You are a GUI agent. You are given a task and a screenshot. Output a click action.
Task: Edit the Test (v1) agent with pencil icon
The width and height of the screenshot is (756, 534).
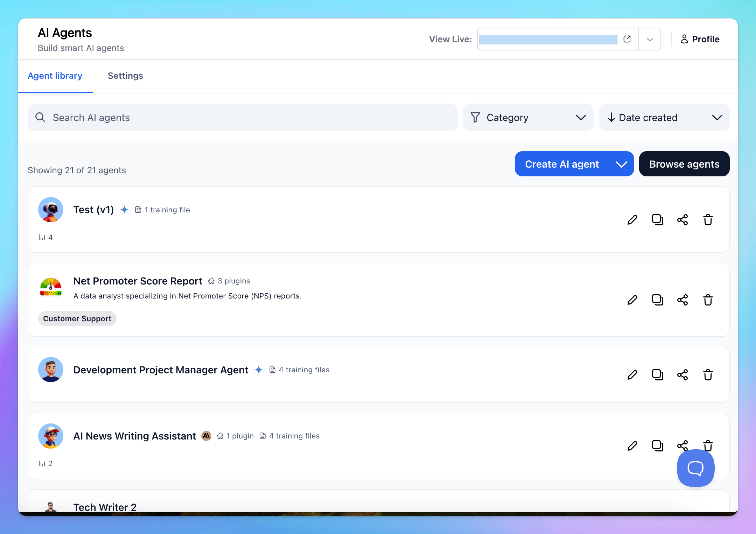pyautogui.click(x=632, y=220)
